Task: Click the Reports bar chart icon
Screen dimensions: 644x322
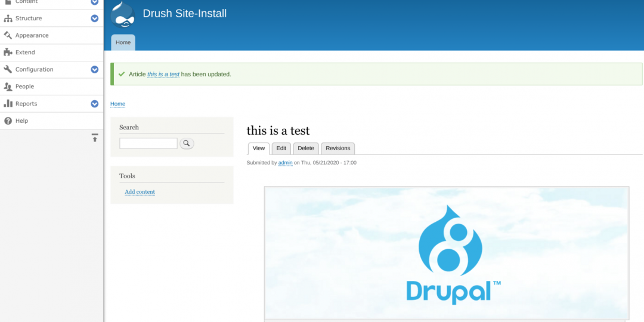Action: [x=8, y=104]
